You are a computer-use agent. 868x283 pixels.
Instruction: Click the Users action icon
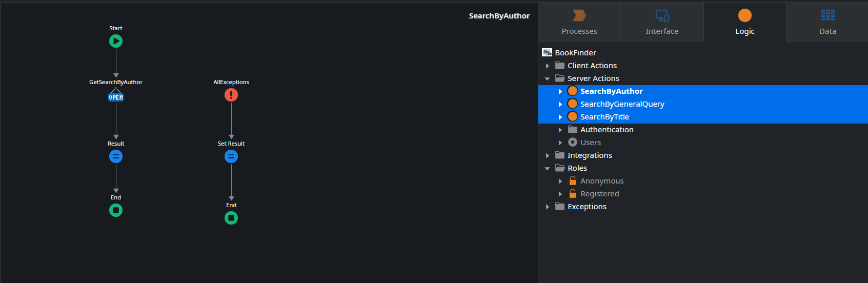pos(573,143)
